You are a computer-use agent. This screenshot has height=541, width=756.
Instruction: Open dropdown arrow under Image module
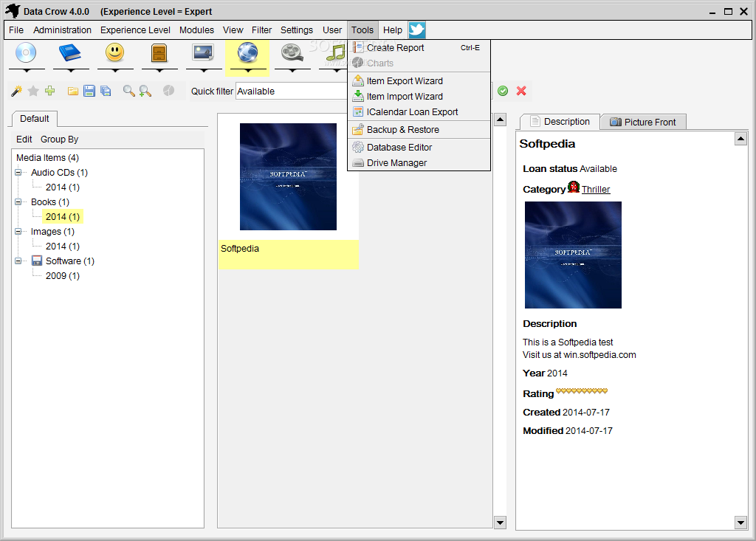(x=204, y=71)
